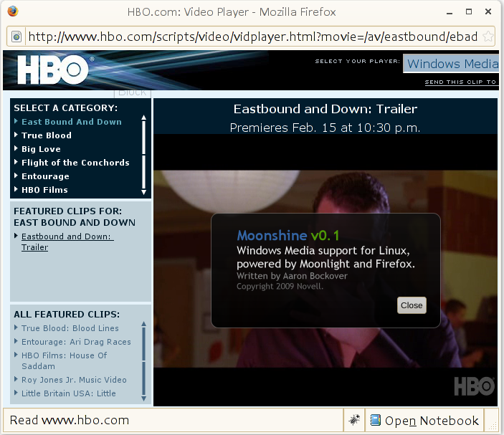This screenshot has height=435, width=504.
Task: Select the Big Love category
Action: click(x=41, y=149)
